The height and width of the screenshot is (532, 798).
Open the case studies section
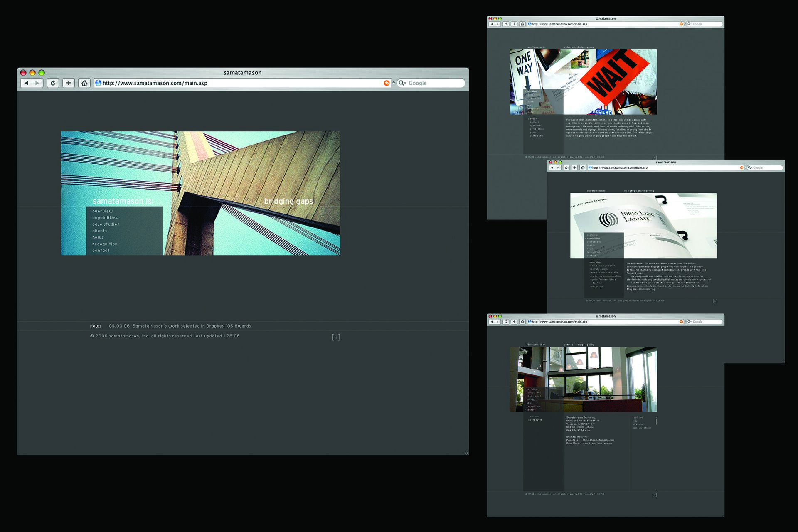click(106, 224)
